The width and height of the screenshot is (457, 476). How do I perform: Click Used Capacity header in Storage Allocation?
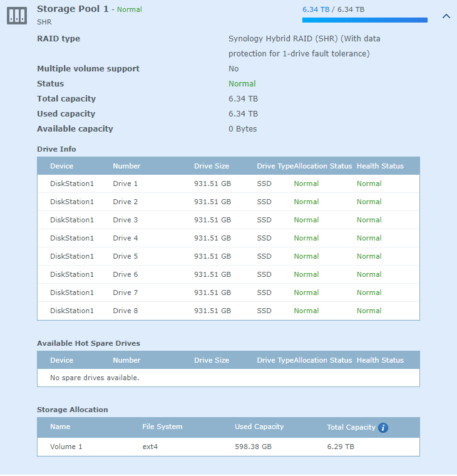click(259, 427)
